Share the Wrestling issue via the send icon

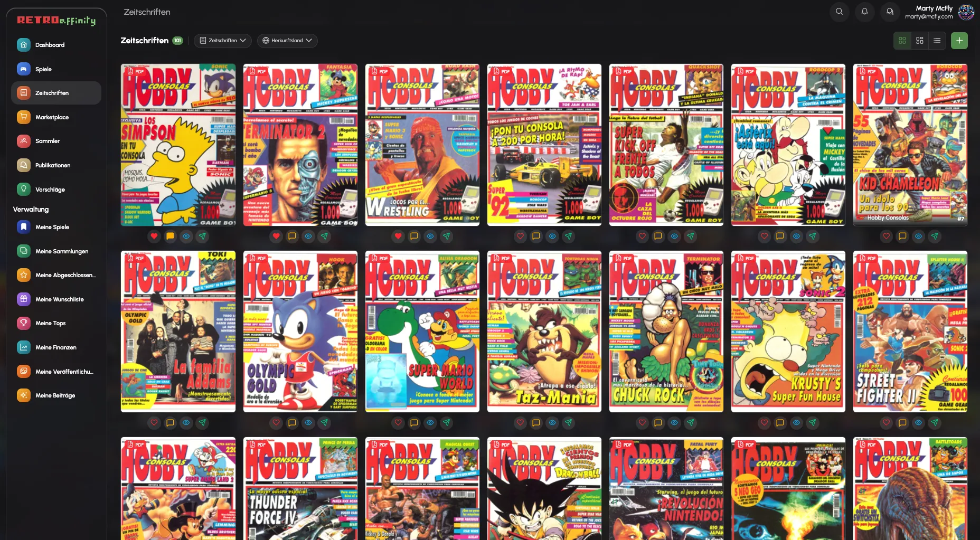446,236
